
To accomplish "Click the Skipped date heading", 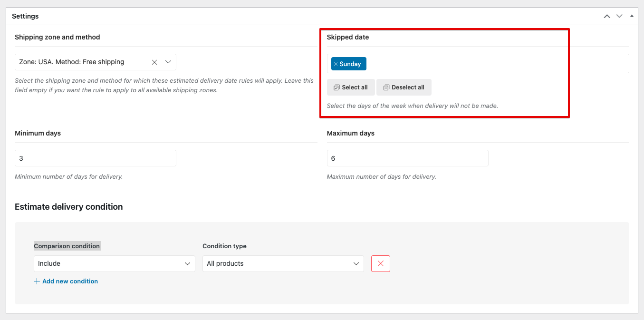I will pyautogui.click(x=347, y=37).
